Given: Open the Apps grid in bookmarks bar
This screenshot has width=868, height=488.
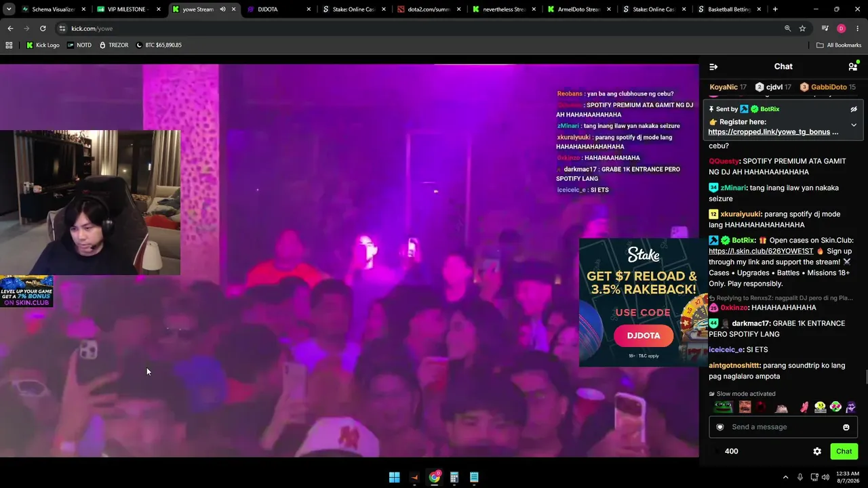Looking at the screenshot, I should [x=9, y=45].
